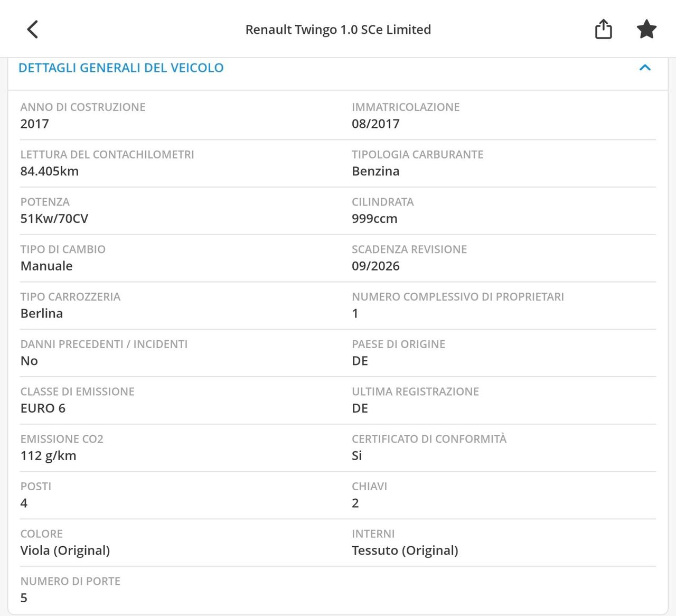The width and height of the screenshot is (676, 616).
Task: Select the 'Colore' label
Action: click(42, 534)
